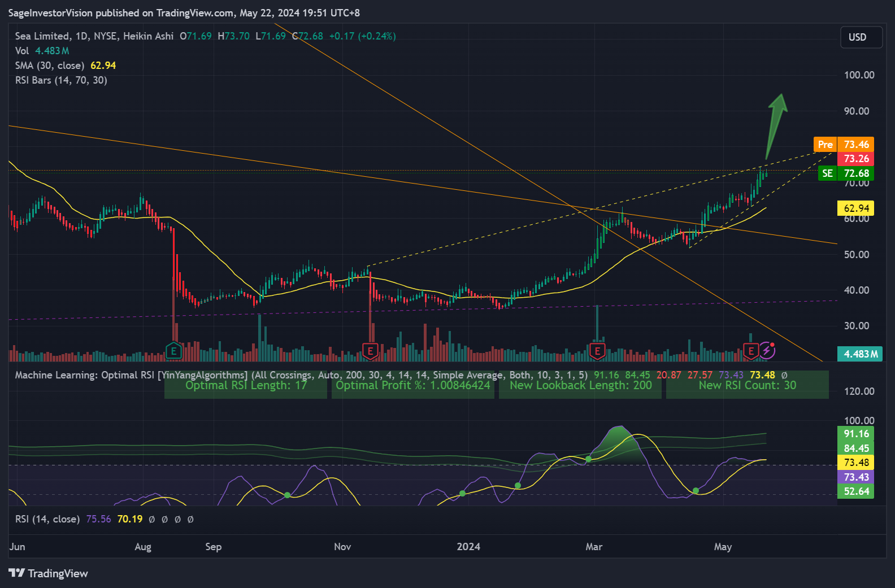
Task: Click the RSI (14, close) legend
Action: (x=47, y=519)
